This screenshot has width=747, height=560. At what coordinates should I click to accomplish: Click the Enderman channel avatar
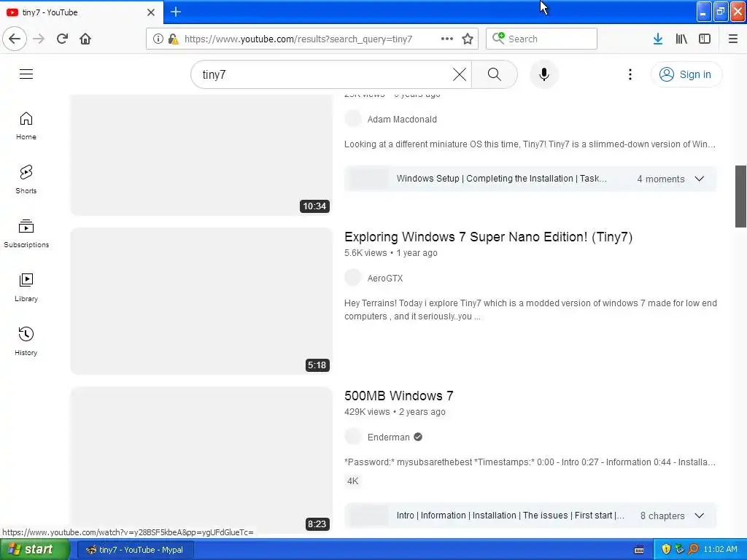353,436
